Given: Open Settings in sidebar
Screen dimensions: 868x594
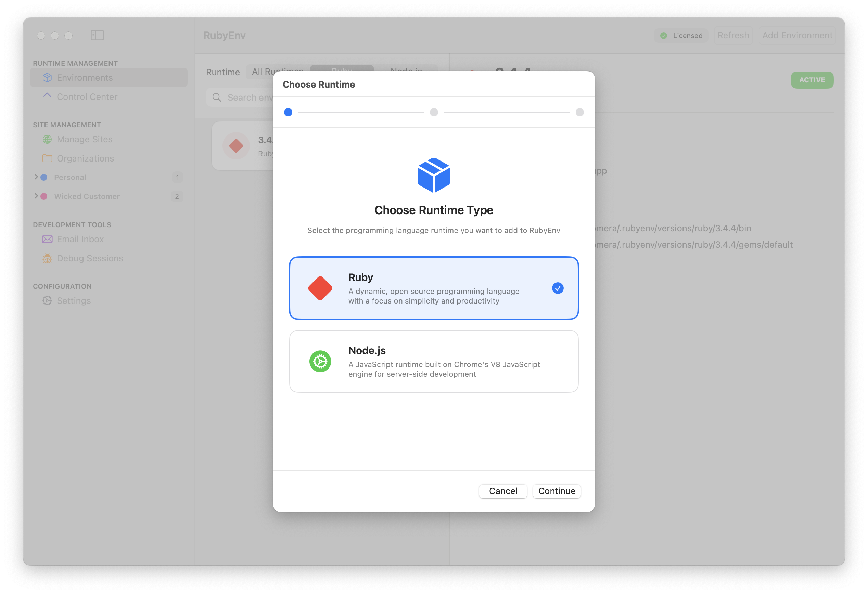Looking at the screenshot, I should [109, 300].
